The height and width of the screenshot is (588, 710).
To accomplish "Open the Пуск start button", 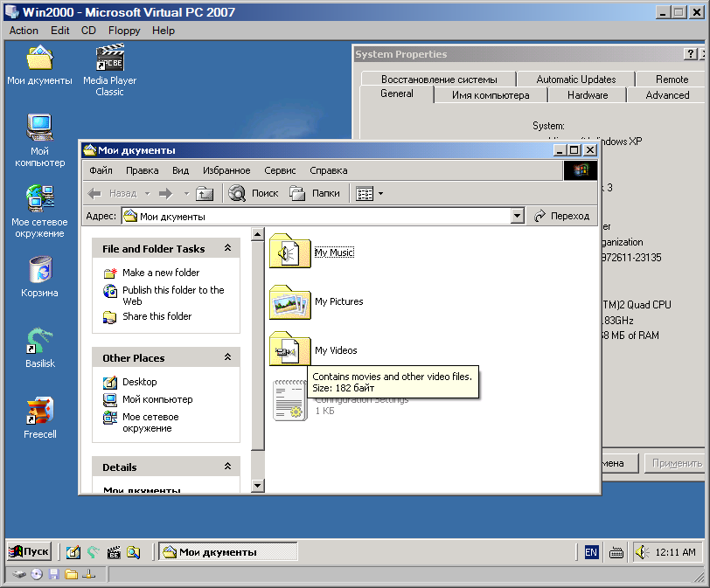I will pyautogui.click(x=29, y=551).
